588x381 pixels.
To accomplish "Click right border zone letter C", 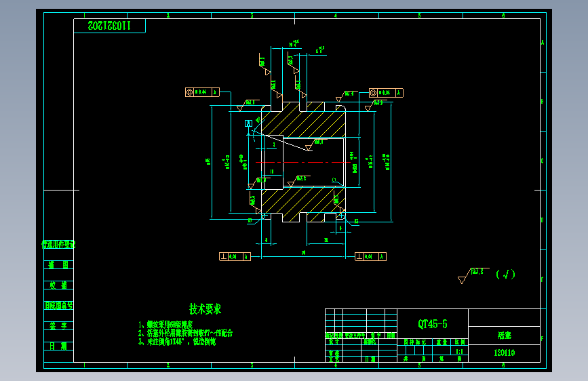I will (543, 161).
